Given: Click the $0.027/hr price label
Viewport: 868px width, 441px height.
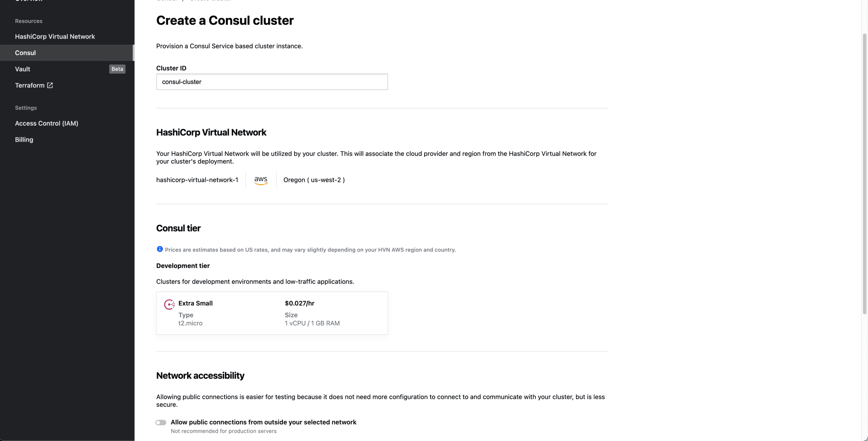Looking at the screenshot, I should click(299, 303).
